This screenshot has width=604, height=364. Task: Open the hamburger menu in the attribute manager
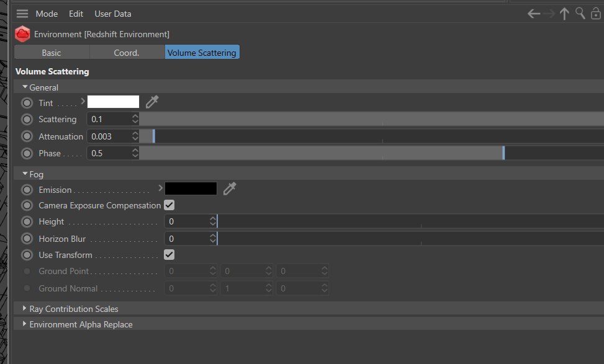(x=22, y=14)
